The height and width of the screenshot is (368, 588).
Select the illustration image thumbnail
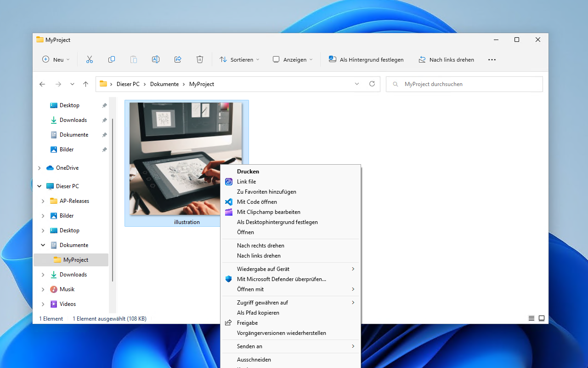tap(186, 159)
